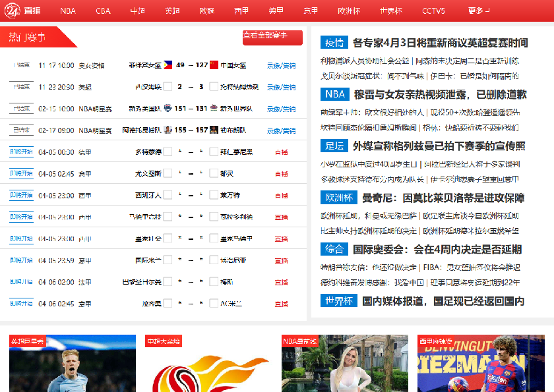Click the blue NBA tag beside 穆雷 headline
This screenshot has height=392, width=554.
(335, 94)
